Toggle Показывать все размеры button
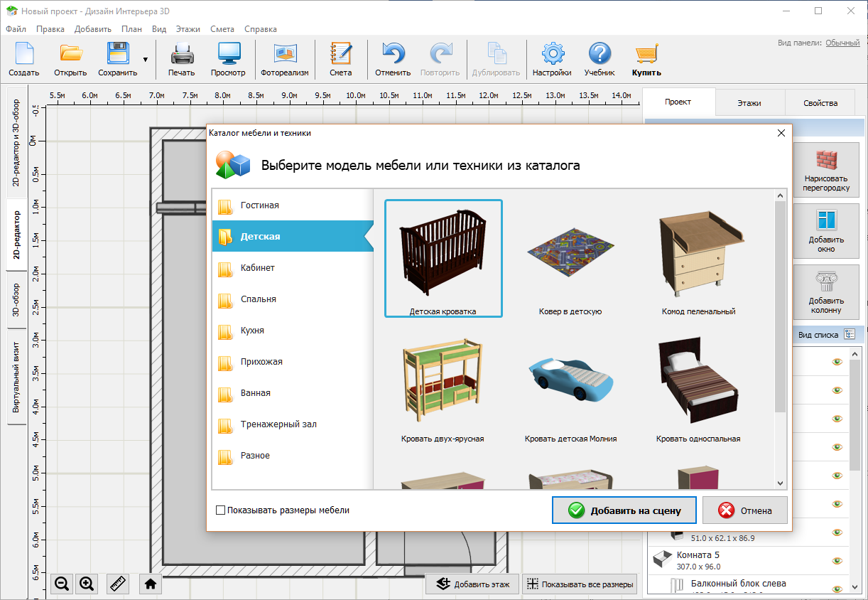868x600 pixels. point(580,584)
